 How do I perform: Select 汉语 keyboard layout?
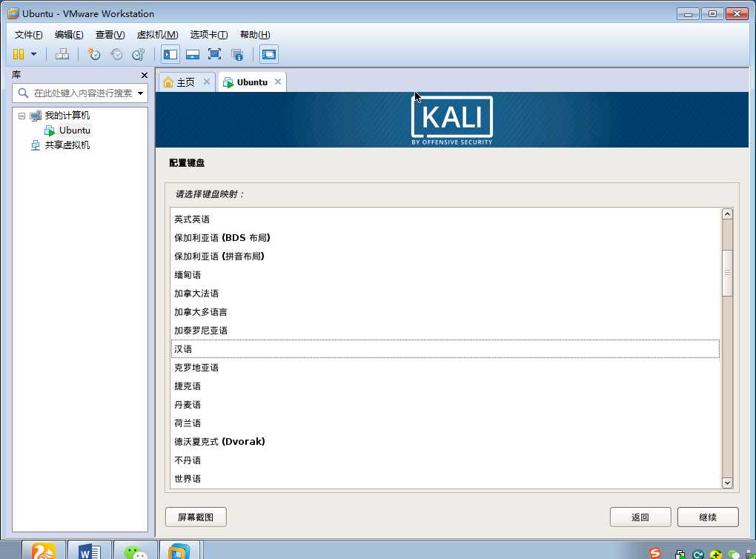pos(445,348)
